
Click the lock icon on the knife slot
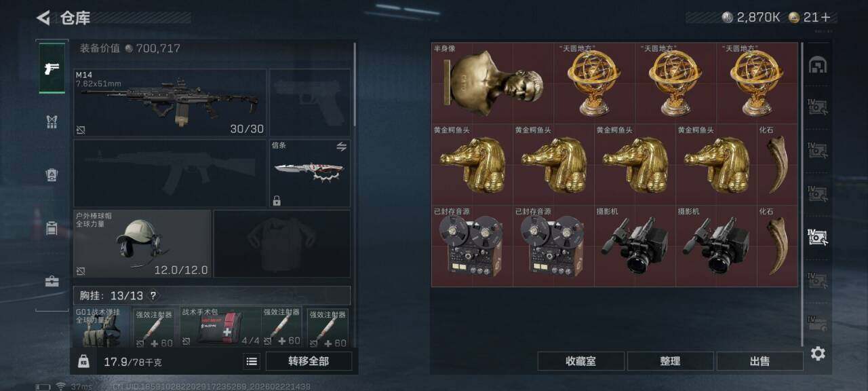(277, 200)
